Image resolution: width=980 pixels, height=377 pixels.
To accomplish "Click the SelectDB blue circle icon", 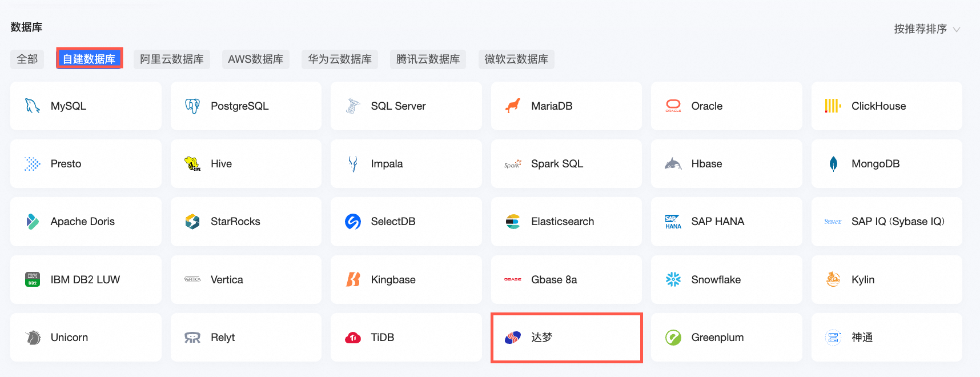I will coord(353,222).
